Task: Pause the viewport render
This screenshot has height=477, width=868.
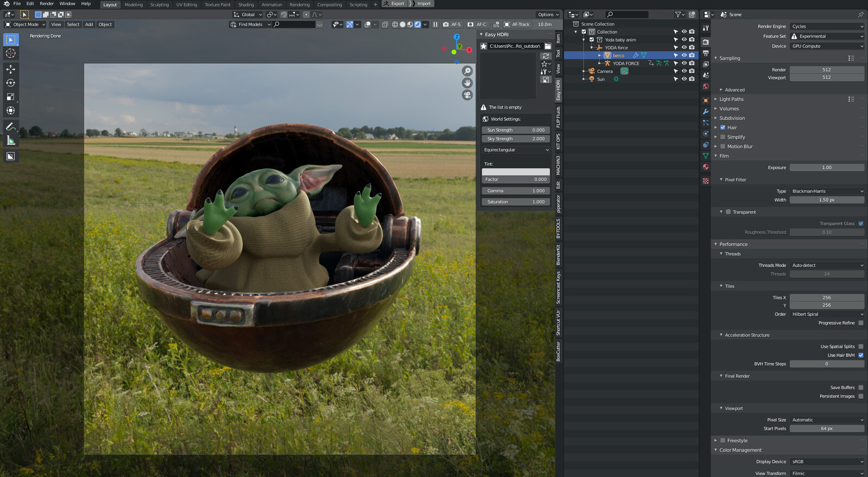Action: [435, 24]
